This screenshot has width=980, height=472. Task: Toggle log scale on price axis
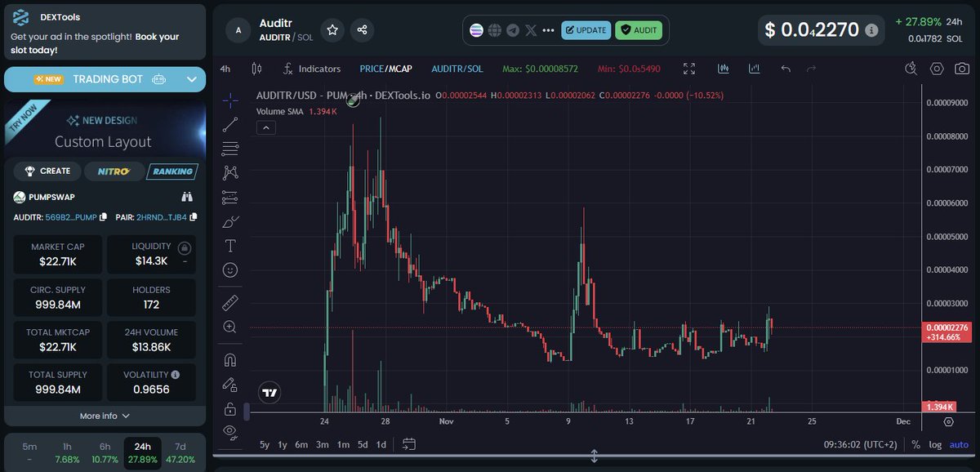(x=935, y=445)
